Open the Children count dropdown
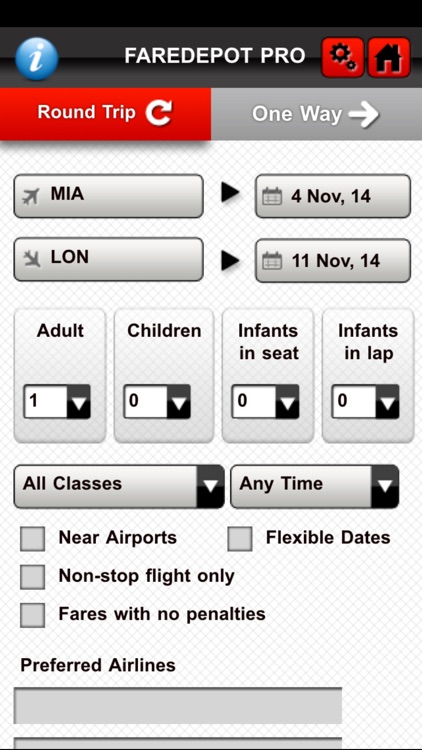This screenshot has height=750, width=422. point(157,401)
